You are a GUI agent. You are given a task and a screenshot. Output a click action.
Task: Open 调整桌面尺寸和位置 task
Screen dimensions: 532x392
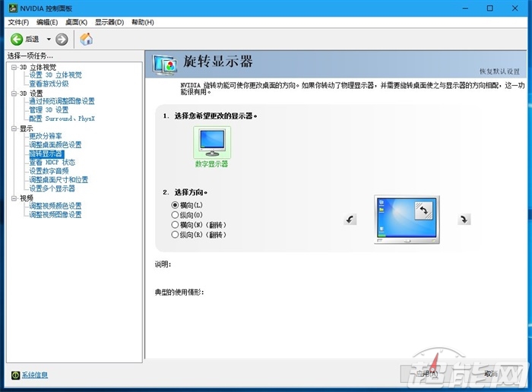point(59,180)
